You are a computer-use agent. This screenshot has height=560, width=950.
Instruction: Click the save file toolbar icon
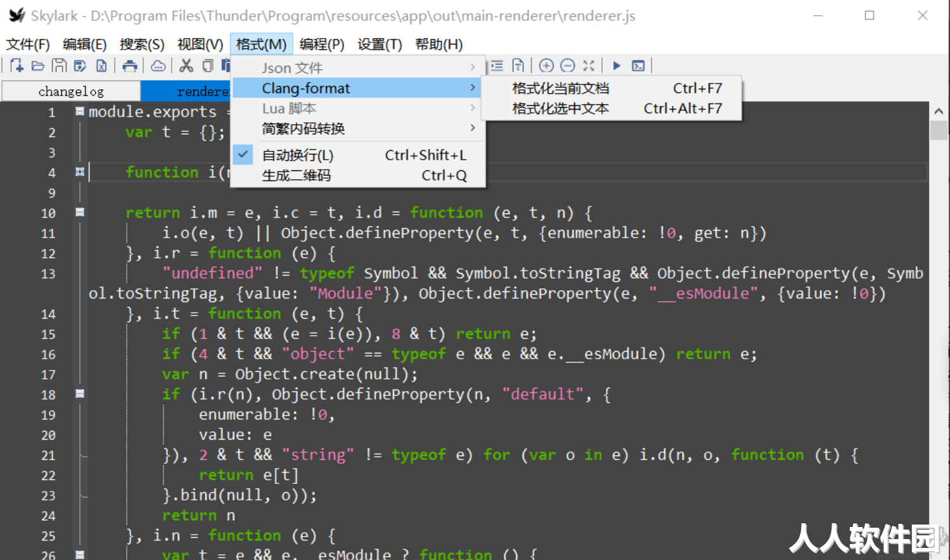pyautogui.click(x=59, y=65)
